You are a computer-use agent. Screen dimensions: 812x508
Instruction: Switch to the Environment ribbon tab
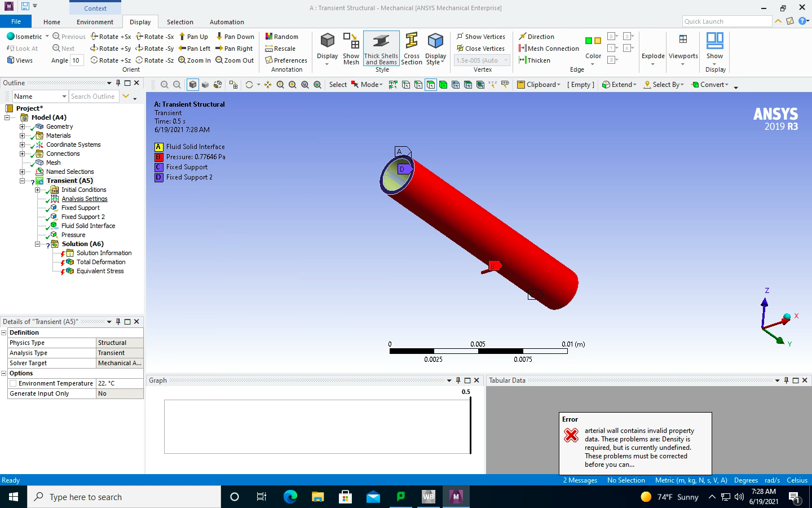(95, 22)
